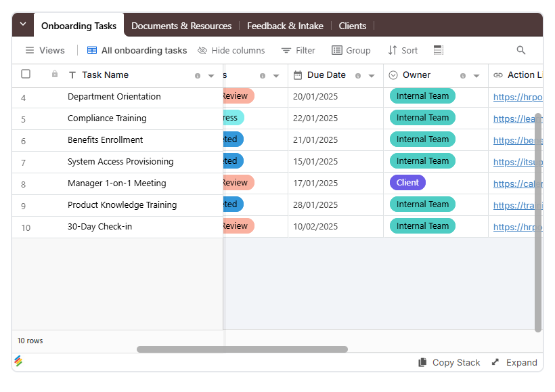Toggle the select-all rows checkbox
This screenshot has height=392, width=555.
[26, 74]
